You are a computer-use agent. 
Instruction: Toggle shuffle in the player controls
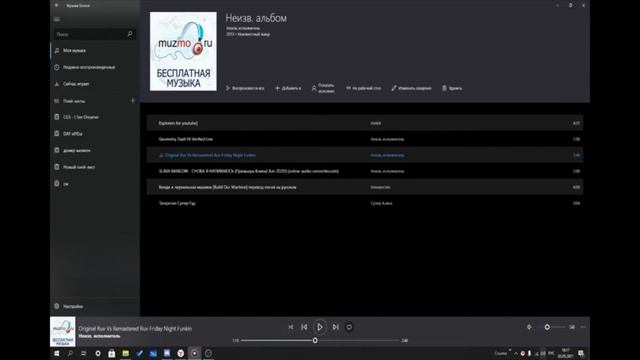pos(291,327)
